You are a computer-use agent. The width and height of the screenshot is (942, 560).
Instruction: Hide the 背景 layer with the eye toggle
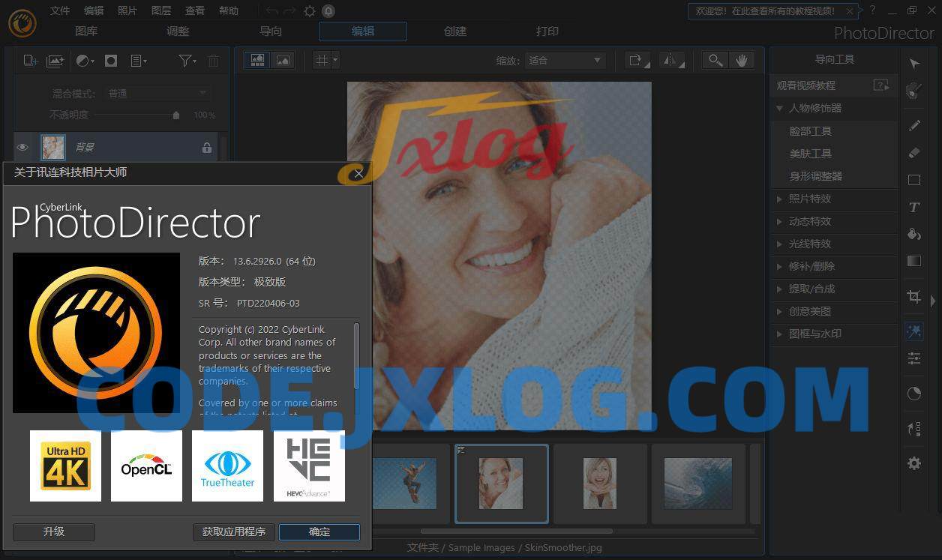click(x=22, y=147)
